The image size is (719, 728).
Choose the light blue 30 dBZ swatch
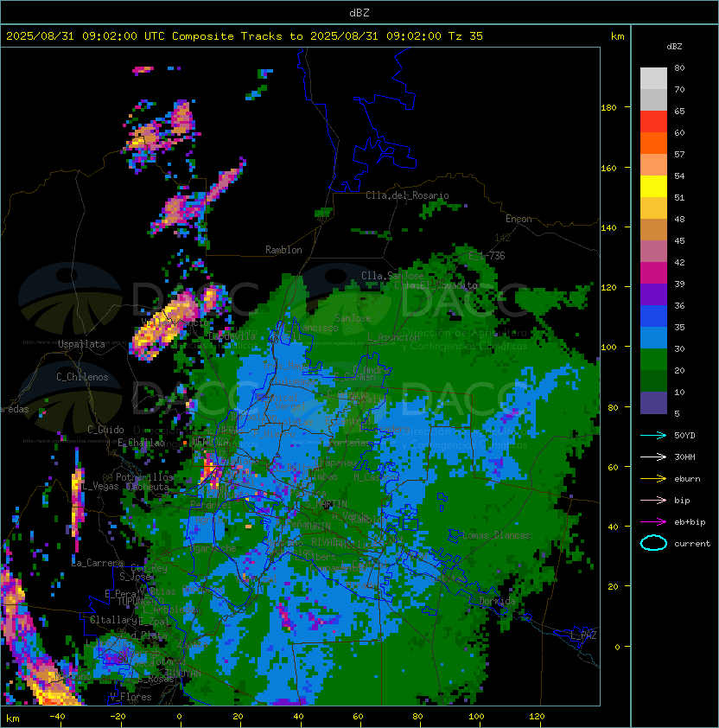click(653, 337)
